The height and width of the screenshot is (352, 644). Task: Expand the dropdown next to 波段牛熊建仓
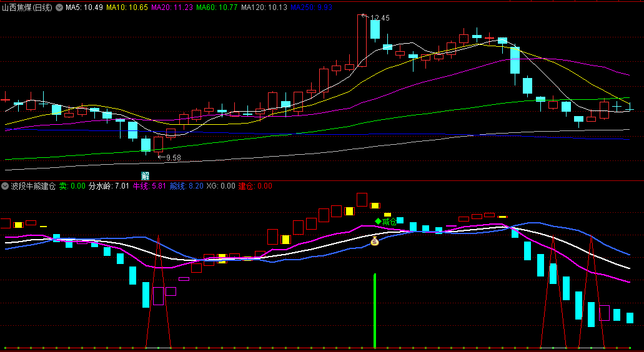coord(5,186)
